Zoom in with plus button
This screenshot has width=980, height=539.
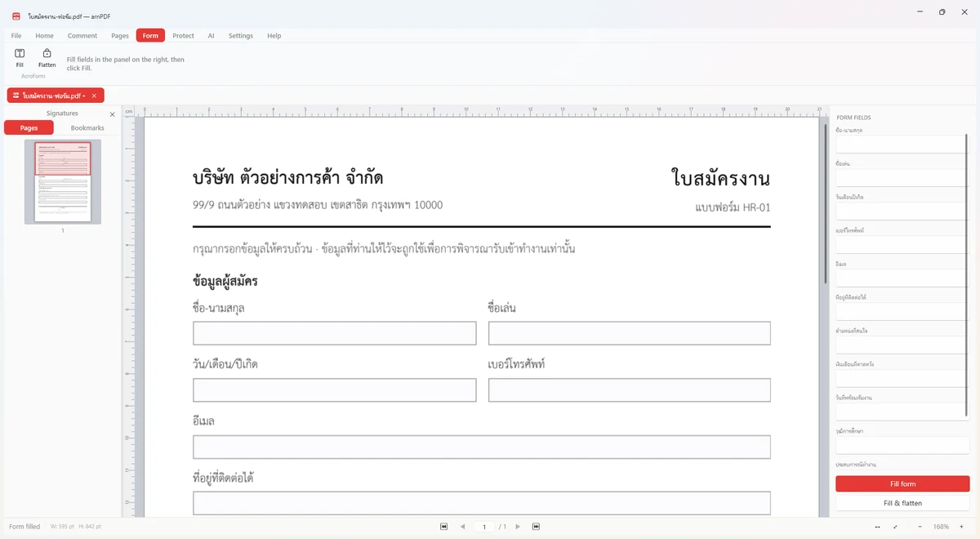tap(962, 527)
